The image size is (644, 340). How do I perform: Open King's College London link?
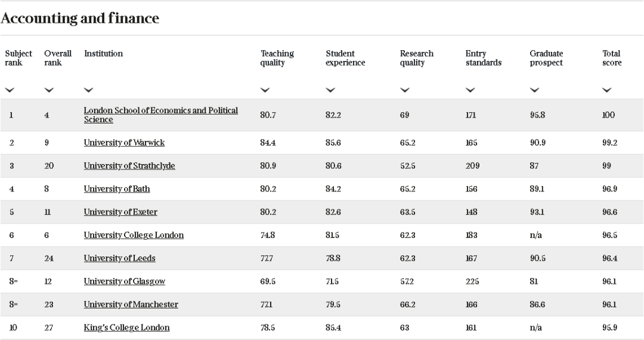point(126,327)
